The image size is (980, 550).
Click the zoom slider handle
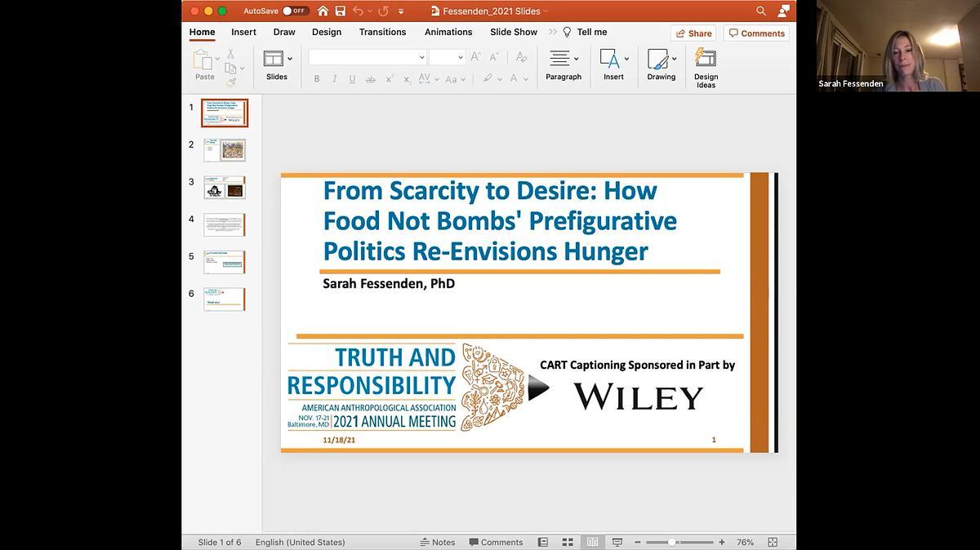(672, 542)
